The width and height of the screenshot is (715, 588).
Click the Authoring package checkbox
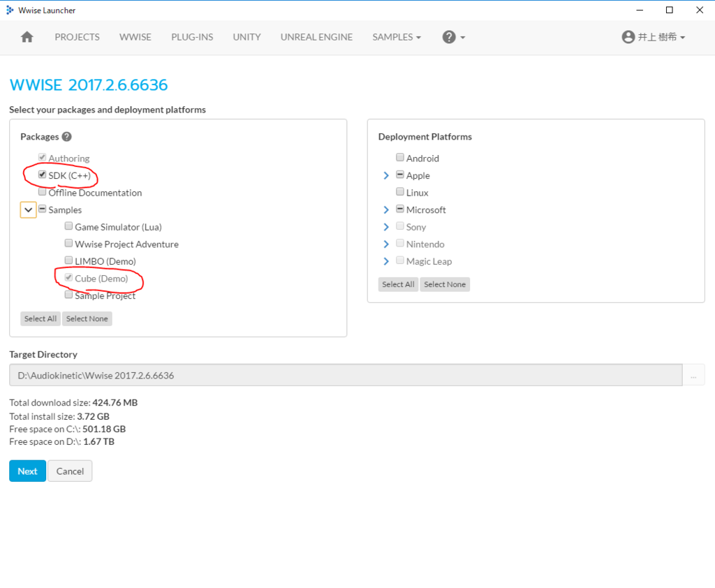pos(43,157)
